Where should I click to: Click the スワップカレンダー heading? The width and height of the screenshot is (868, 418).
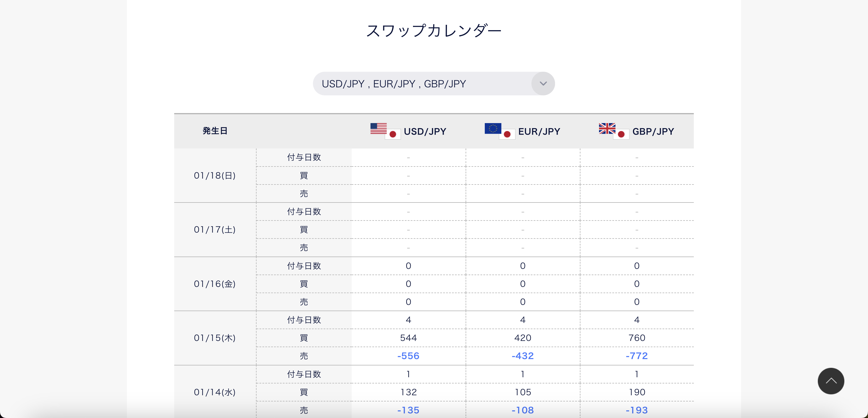[434, 31]
